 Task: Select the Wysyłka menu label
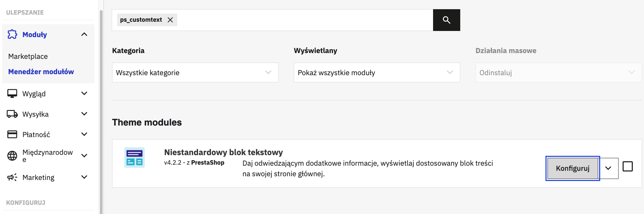pos(35,114)
